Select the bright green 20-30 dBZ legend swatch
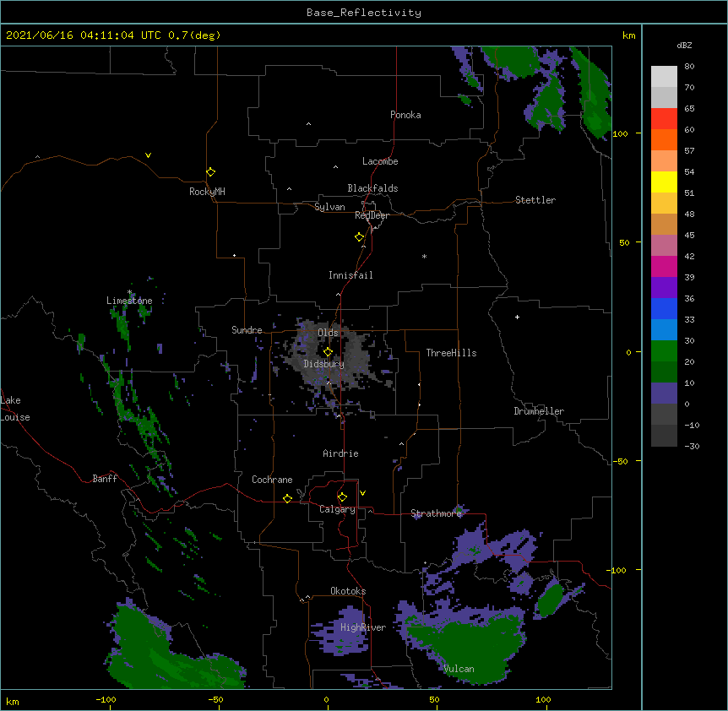 [x=664, y=351]
